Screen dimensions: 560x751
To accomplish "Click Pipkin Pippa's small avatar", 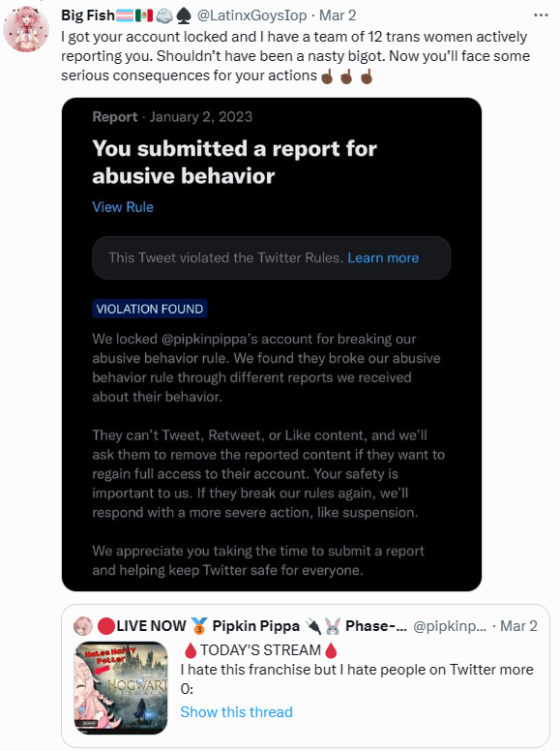I will [x=82, y=626].
